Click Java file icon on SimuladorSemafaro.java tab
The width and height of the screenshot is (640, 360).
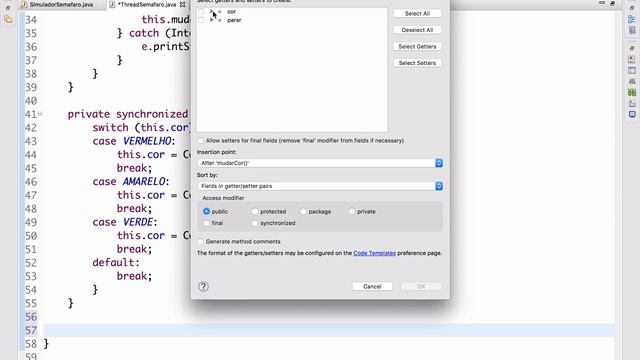click(x=24, y=4)
